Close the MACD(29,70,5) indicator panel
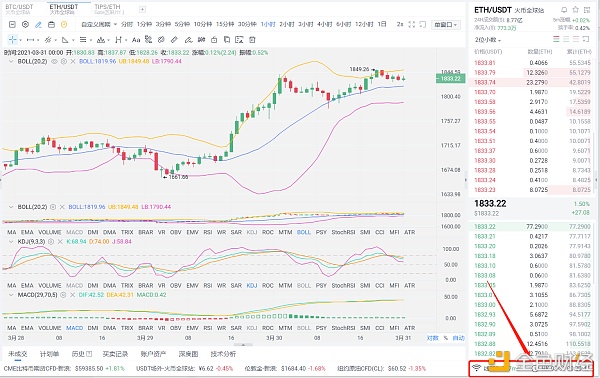 73,295
